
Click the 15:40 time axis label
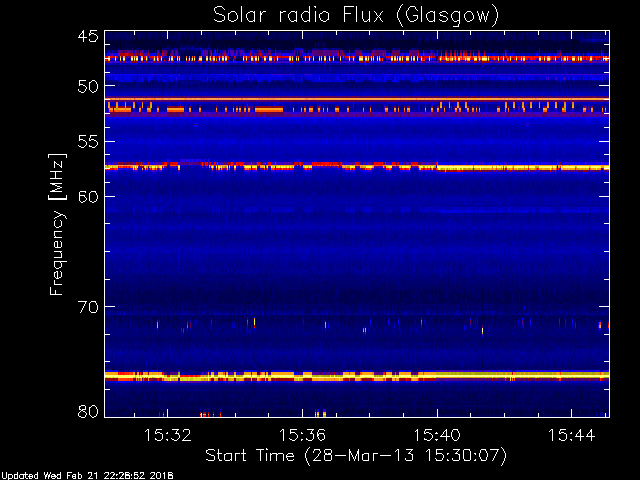(437, 436)
